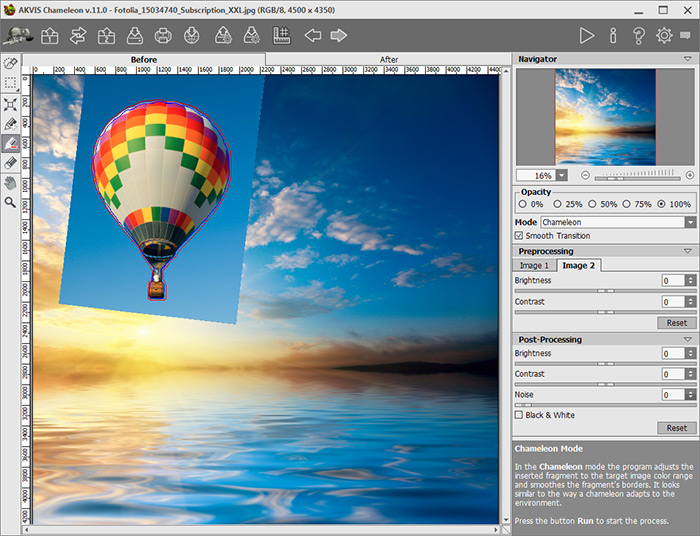Click Reset in Post-Processing panel

point(676,428)
